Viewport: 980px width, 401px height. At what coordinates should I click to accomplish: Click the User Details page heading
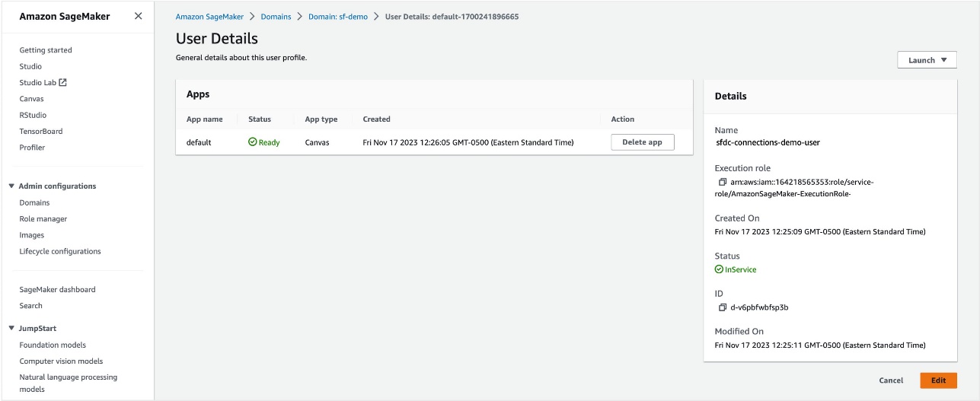(x=217, y=38)
